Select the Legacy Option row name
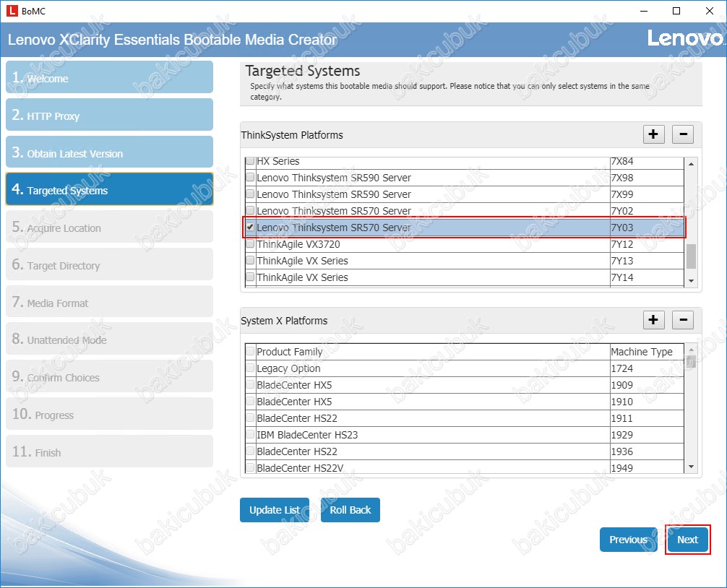Screen dimensions: 727x588 coord(288,368)
